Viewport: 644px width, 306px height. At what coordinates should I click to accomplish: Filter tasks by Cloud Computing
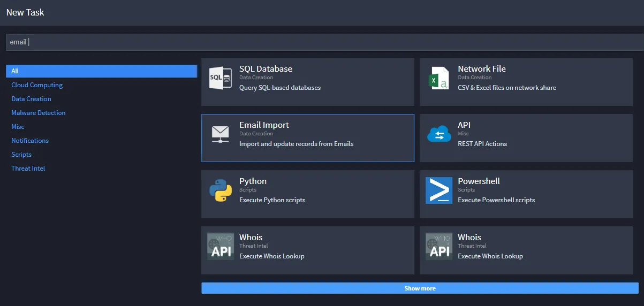(37, 85)
